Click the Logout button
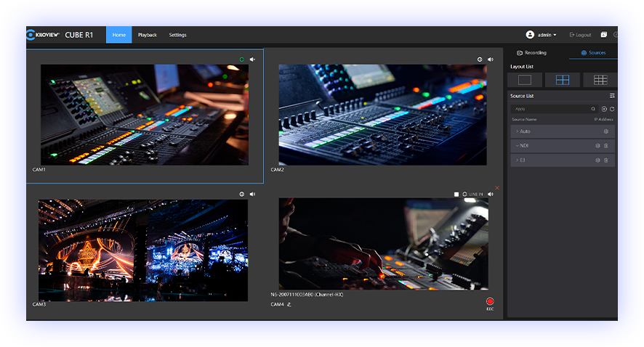The height and width of the screenshot is (347, 644). coord(580,35)
